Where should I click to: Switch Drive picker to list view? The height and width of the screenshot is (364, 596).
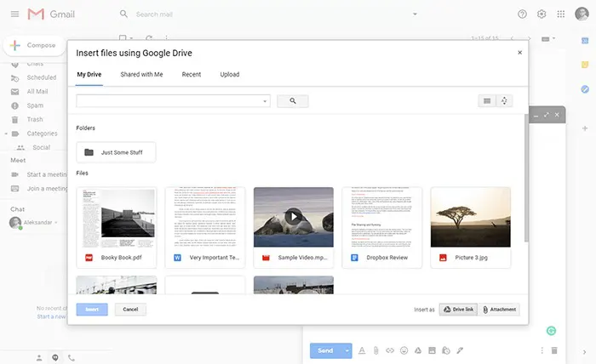coord(487,101)
